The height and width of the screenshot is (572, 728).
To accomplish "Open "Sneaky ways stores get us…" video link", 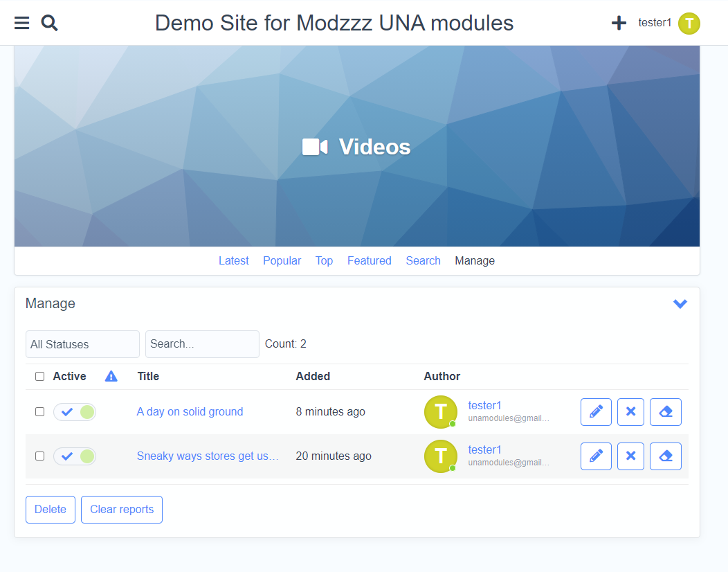I will click(x=207, y=456).
